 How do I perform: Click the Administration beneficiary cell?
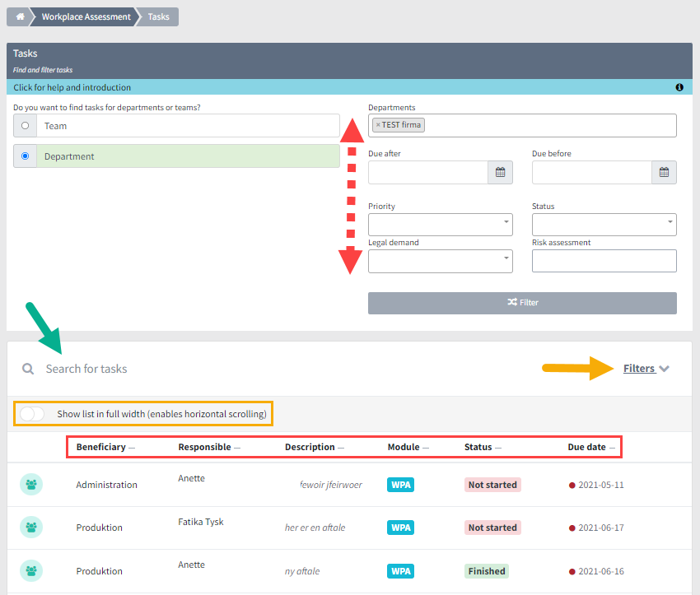107,485
